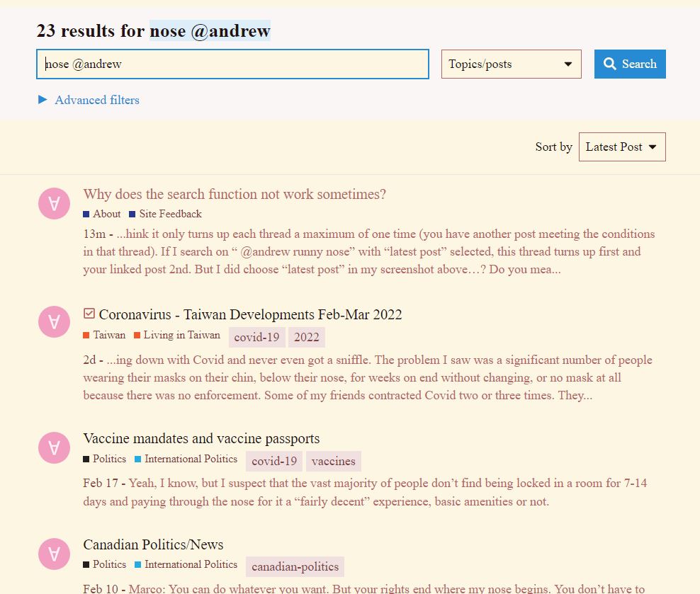Click avatar beside the Coronavirus Taiwan thread
The height and width of the screenshot is (594, 700).
(x=54, y=322)
